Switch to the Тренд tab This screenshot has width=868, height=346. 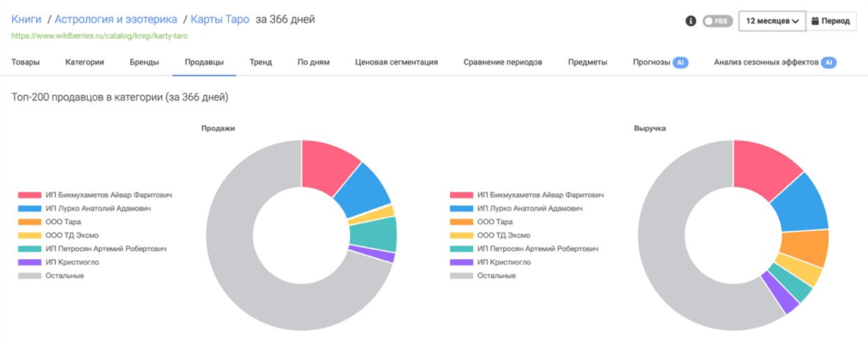coord(260,62)
